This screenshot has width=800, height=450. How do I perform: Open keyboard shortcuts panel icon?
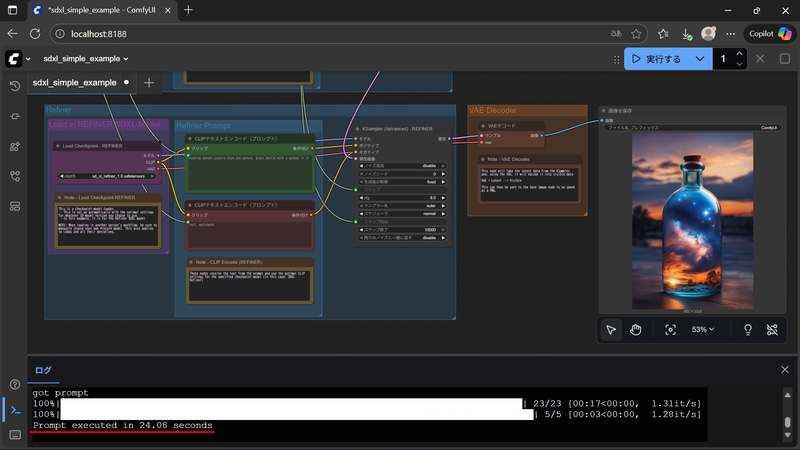[15, 435]
